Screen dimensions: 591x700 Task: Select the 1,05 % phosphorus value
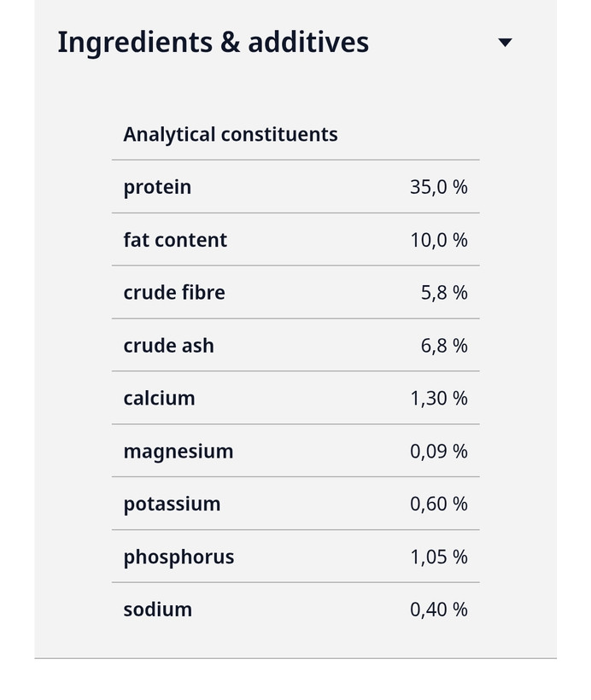tap(439, 557)
